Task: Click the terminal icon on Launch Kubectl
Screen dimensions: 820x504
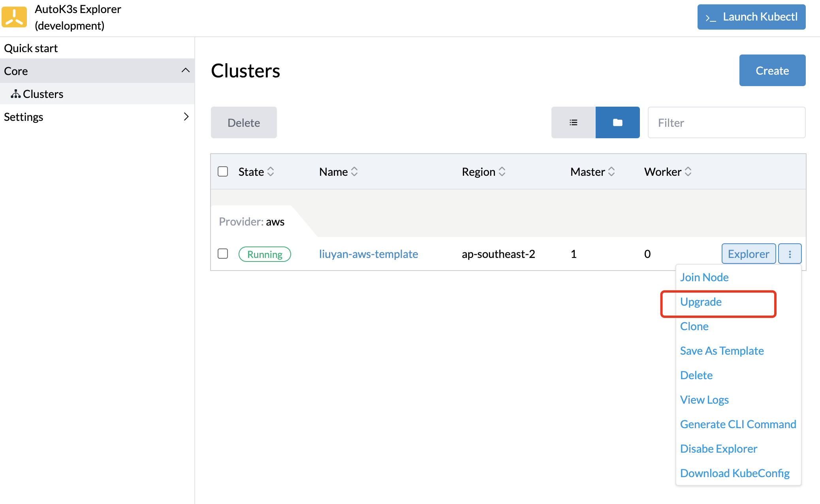Action: 710,17
